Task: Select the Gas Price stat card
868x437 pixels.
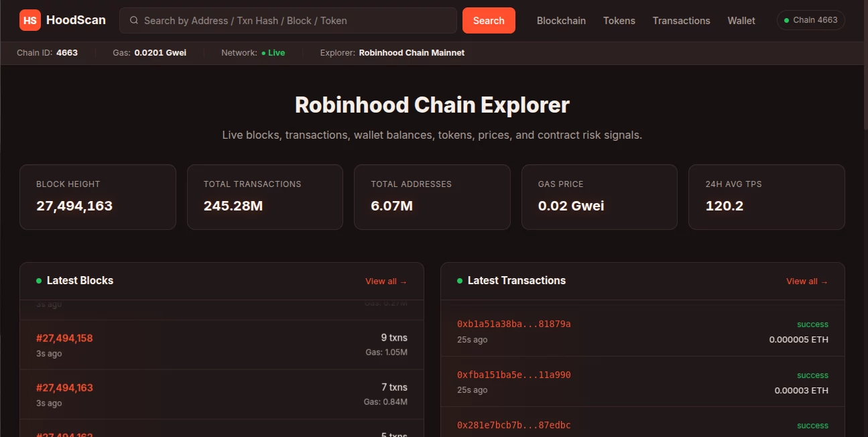Action: coord(599,197)
